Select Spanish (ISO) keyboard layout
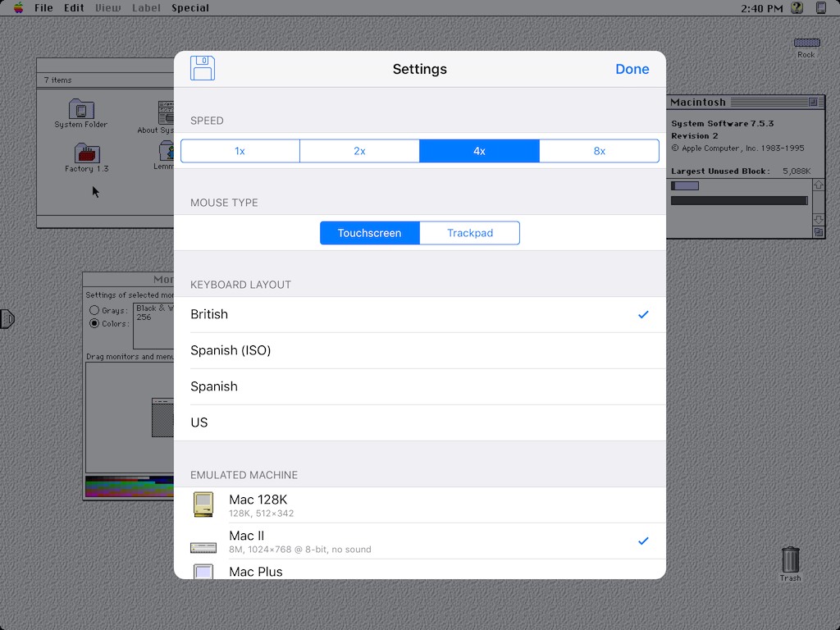The height and width of the screenshot is (630, 840). point(420,350)
